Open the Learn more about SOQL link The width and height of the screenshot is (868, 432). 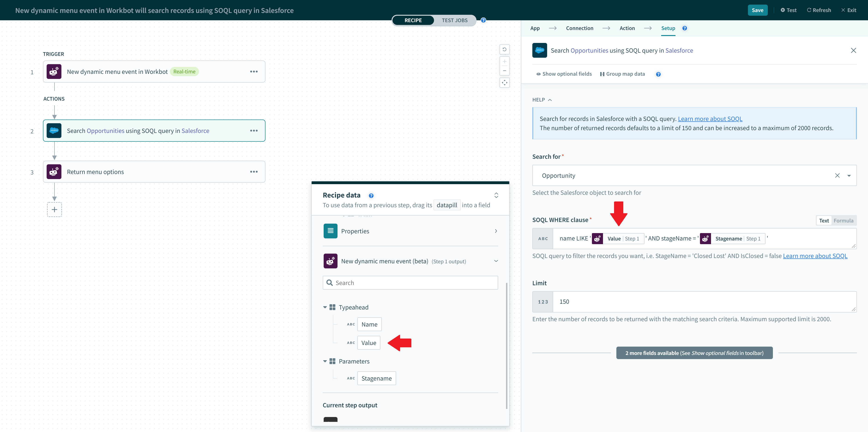pyautogui.click(x=710, y=119)
